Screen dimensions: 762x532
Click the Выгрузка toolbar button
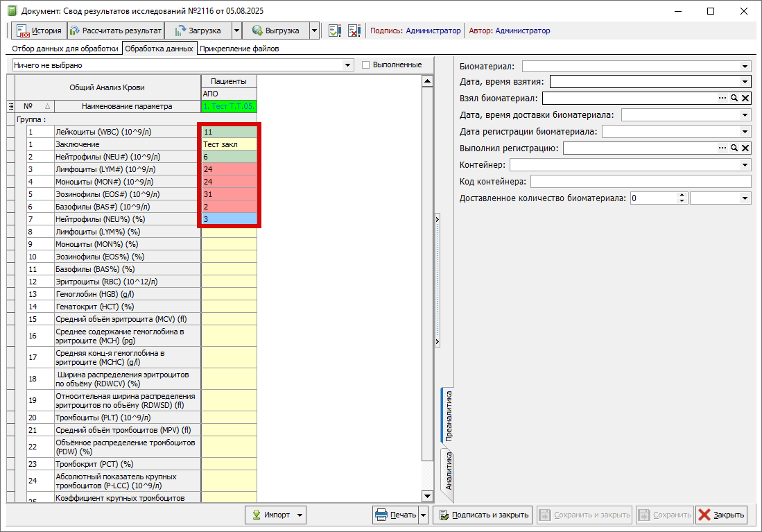coord(275,31)
